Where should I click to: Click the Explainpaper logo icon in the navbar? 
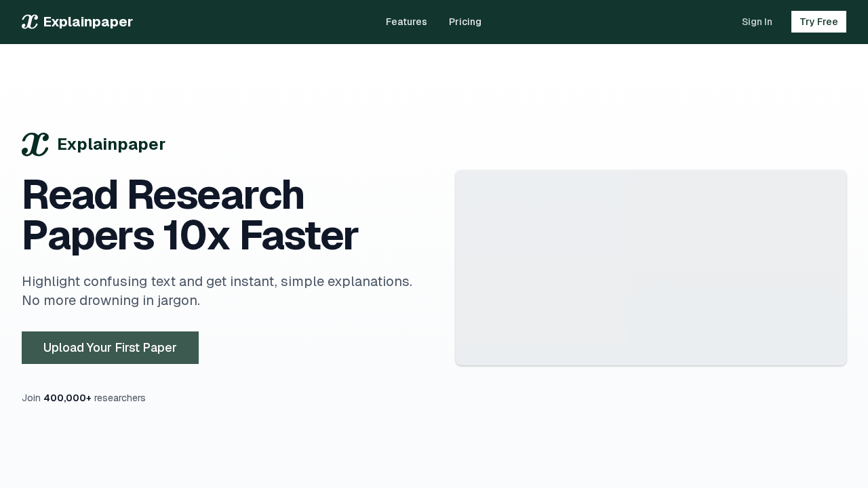tap(28, 21)
